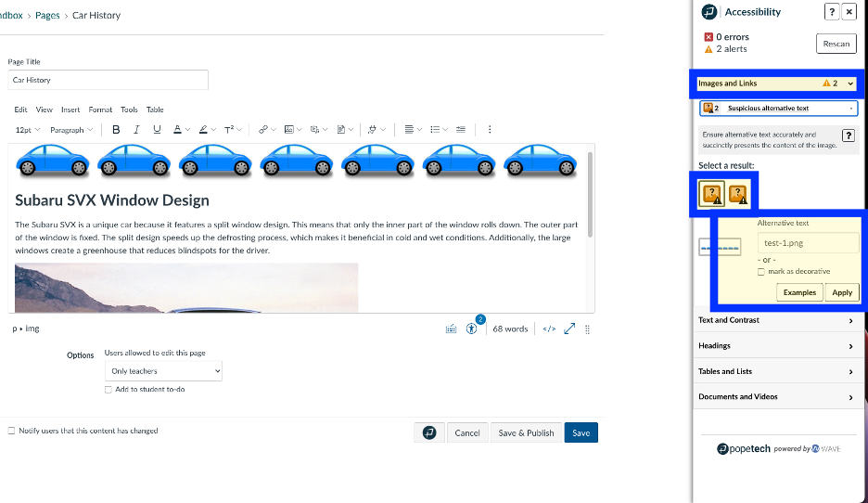
Task: Check Notify users that content changed
Action: pyautogui.click(x=11, y=431)
